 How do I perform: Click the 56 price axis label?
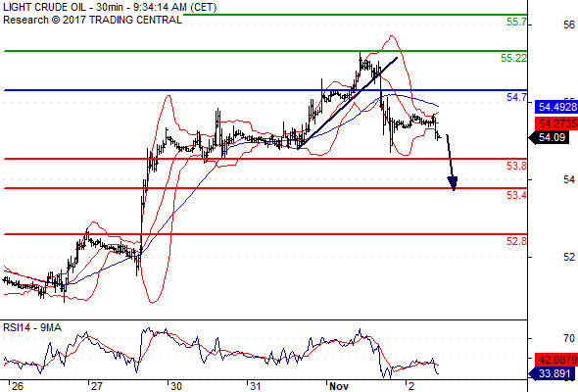(x=569, y=24)
